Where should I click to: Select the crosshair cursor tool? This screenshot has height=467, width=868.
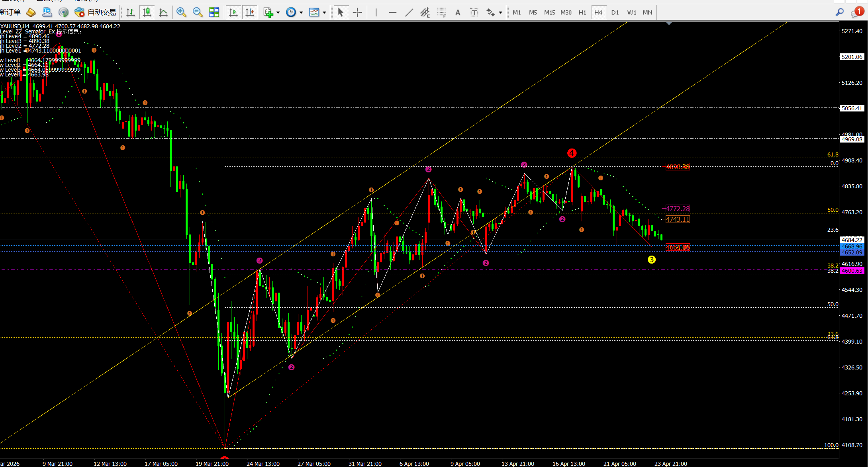click(357, 12)
